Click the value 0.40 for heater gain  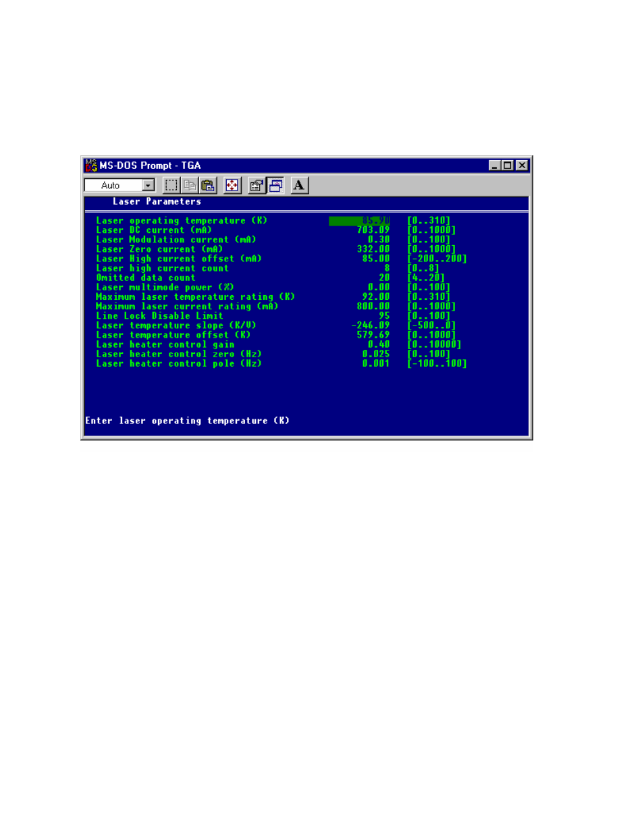coord(379,344)
